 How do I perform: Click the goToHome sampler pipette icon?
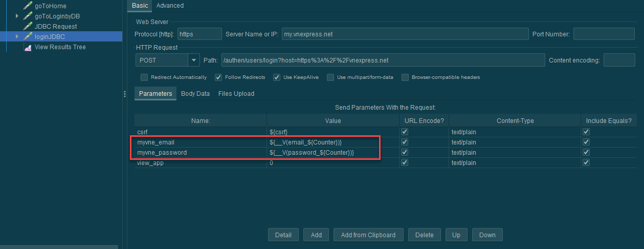[x=28, y=6]
